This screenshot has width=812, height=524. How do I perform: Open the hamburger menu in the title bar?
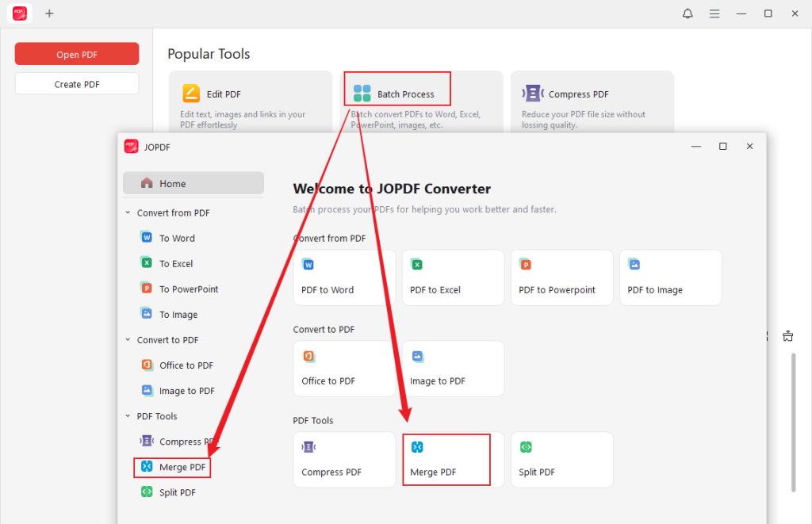tap(714, 13)
